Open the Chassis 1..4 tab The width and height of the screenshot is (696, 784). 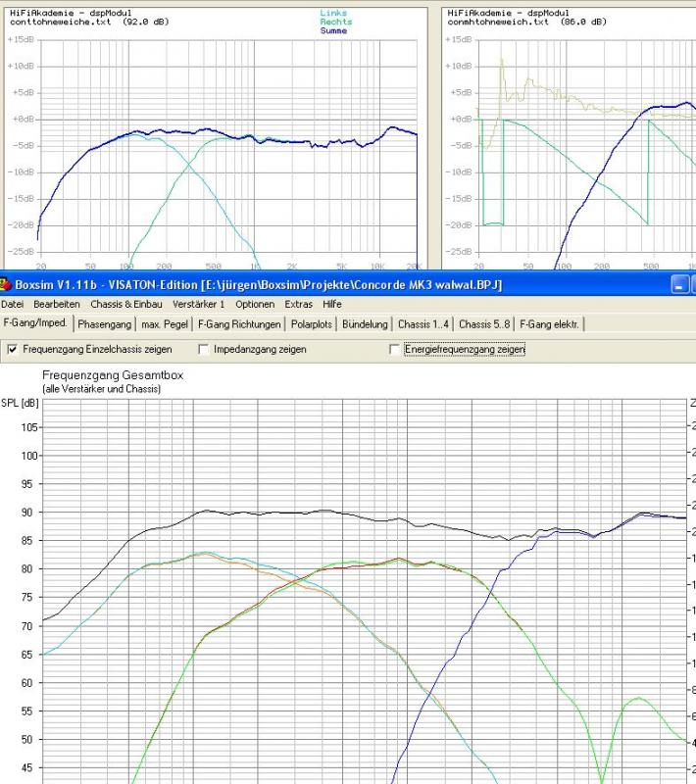423,324
